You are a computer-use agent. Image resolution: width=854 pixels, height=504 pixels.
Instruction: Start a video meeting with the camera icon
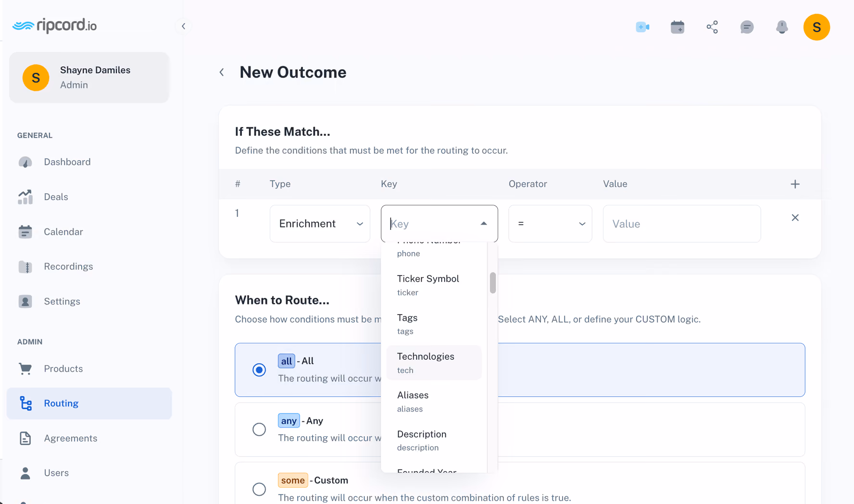tap(642, 27)
